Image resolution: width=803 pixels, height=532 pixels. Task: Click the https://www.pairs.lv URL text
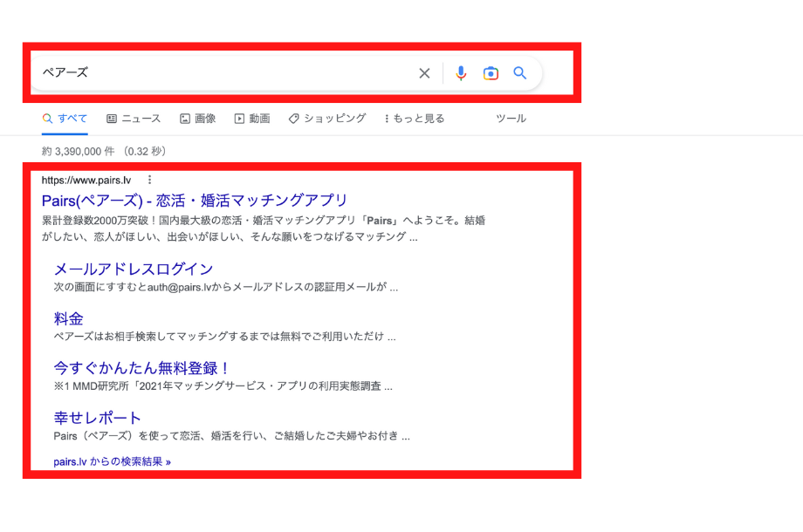[86, 180]
